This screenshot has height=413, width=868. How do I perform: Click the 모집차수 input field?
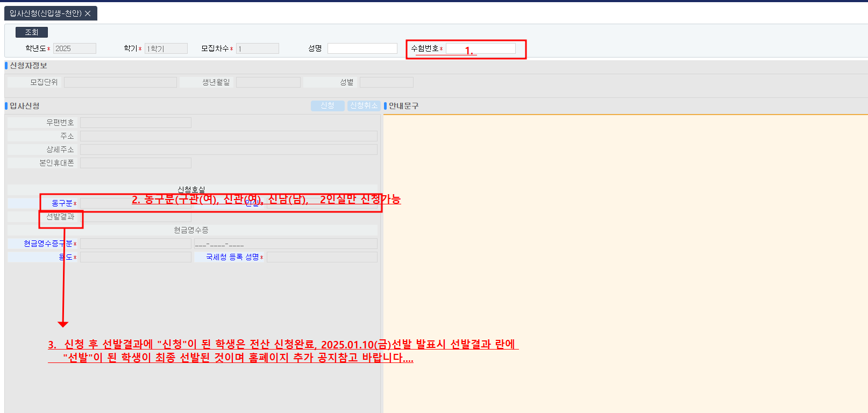click(x=257, y=48)
